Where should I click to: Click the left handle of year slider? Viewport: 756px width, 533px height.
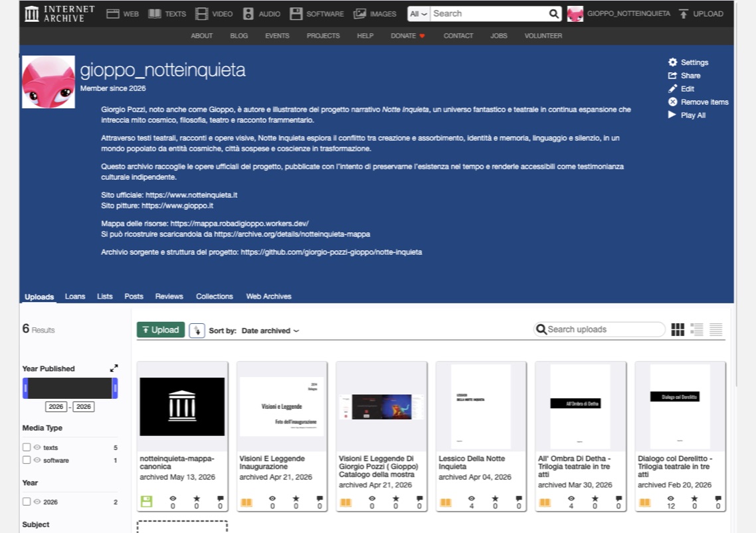(25, 388)
